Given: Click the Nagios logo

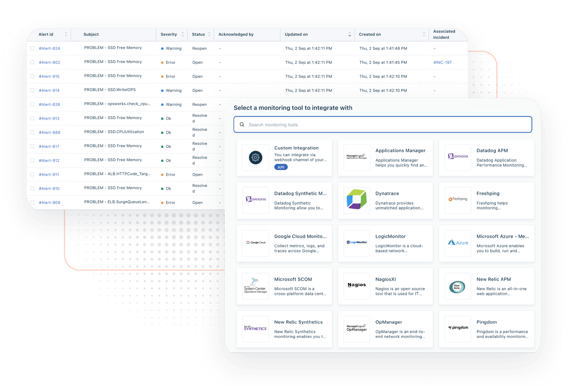Looking at the screenshot, I should tap(357, 285).
